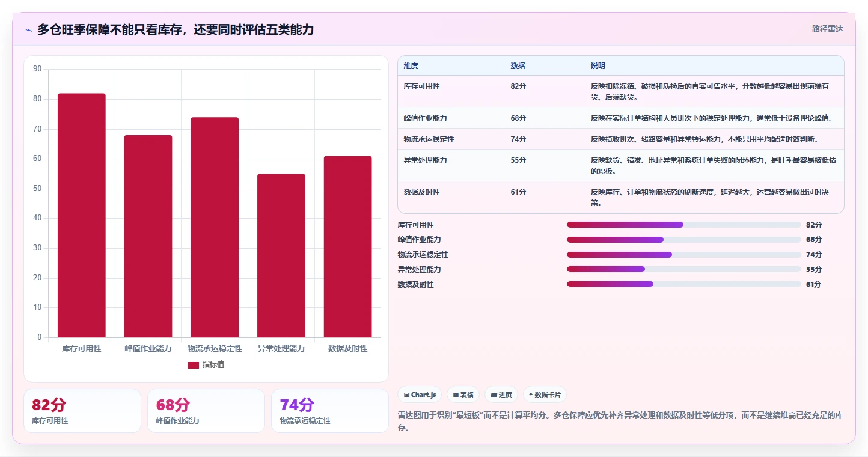
Task: Click the 数据及时性 bar in the chart
Action: coord(347,247)
